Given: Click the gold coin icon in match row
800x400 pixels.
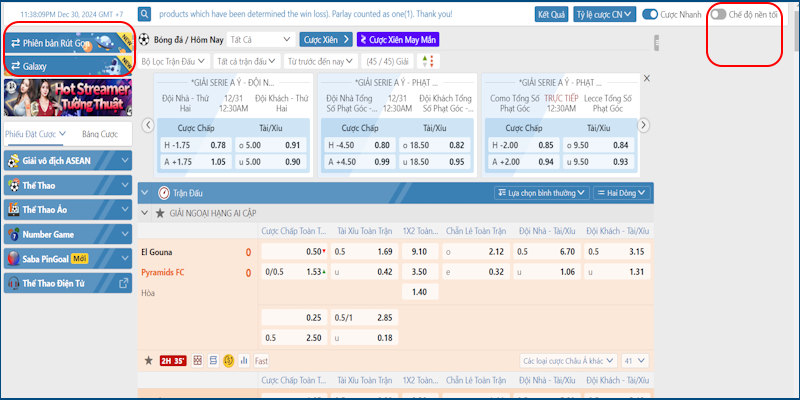Looking at the screenshot, I should tap(228, 360).
